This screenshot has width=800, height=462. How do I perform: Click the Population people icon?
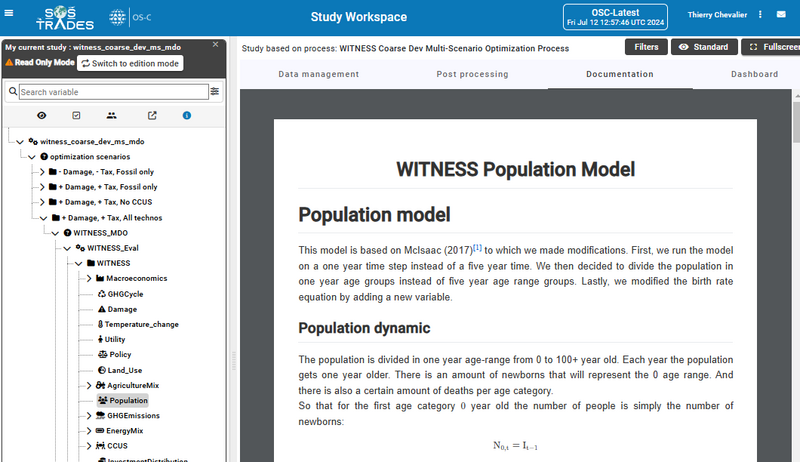103,400
